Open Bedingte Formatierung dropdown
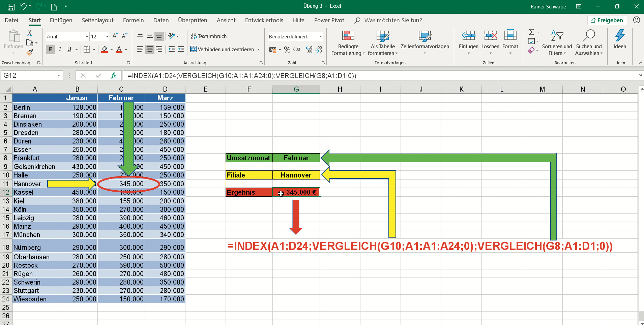This screenshot has width=644, height=325. [x=348, y=42]
